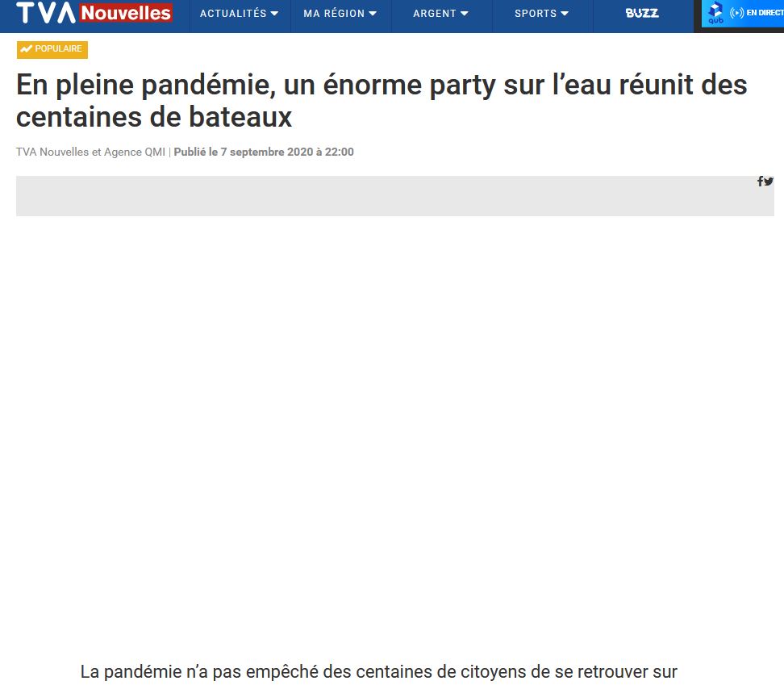Click the publication date 7 septembre 2020
The image size is (784, 685).
click(264, 152)
